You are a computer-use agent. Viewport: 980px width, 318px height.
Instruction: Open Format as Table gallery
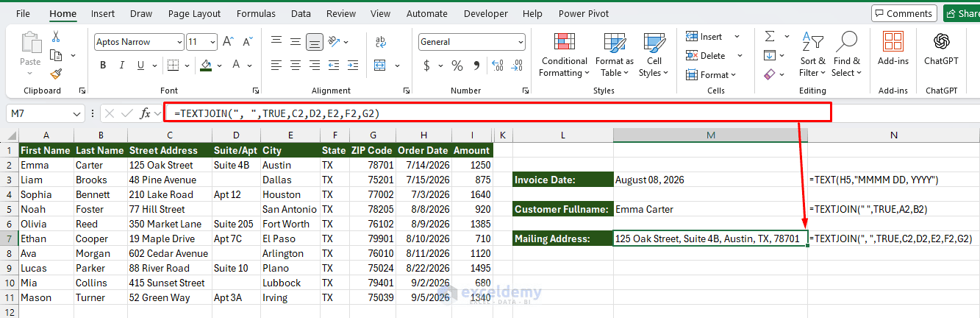click(614, 54)
